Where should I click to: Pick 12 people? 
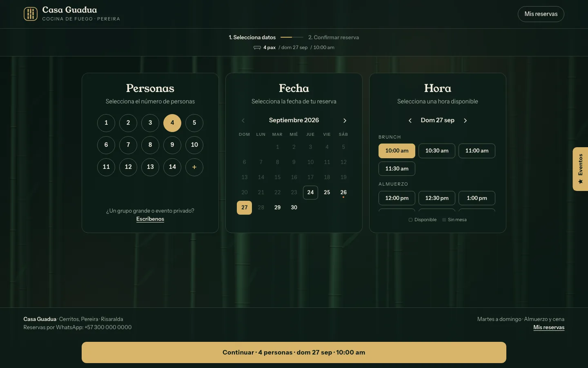pyautogui.click(x=128, y=167)
